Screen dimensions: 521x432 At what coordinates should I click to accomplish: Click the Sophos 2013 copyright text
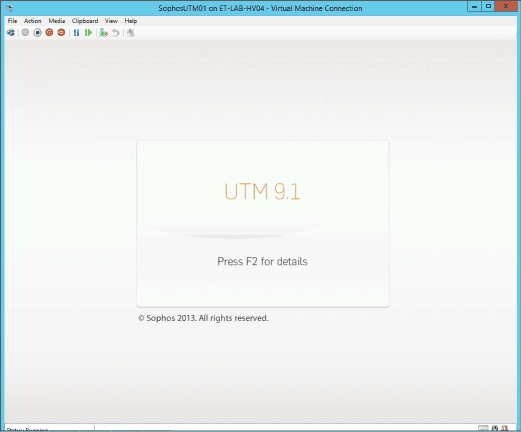203,318
